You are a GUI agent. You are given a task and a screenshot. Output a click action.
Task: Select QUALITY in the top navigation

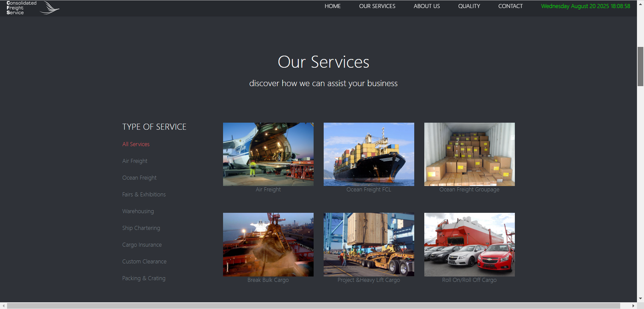[x=469, y=6]
